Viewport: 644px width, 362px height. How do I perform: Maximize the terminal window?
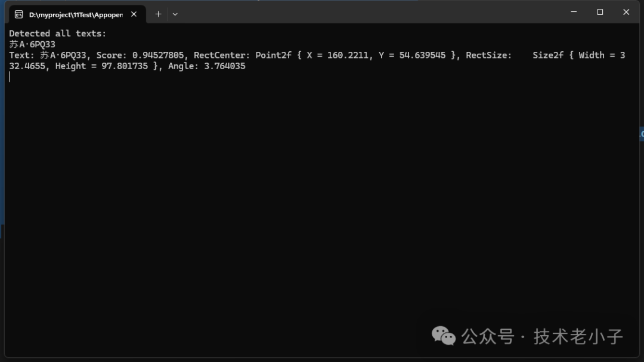tap(600, 12)
